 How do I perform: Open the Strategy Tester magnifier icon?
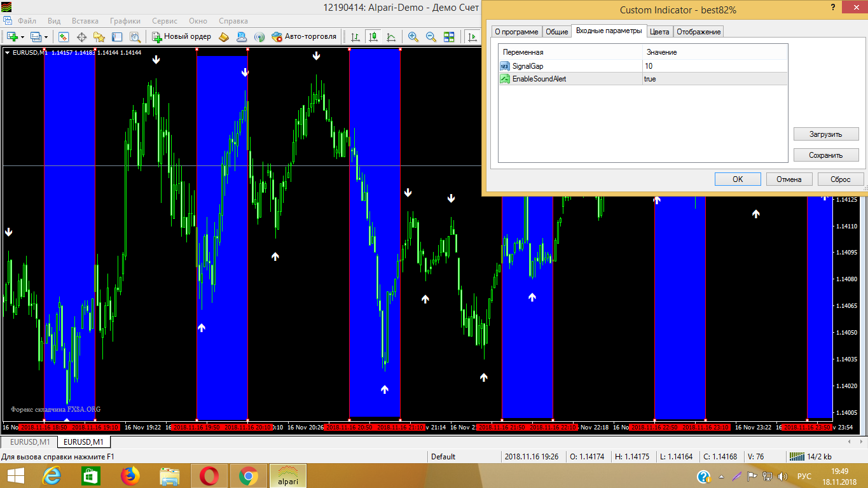point(135,37)
